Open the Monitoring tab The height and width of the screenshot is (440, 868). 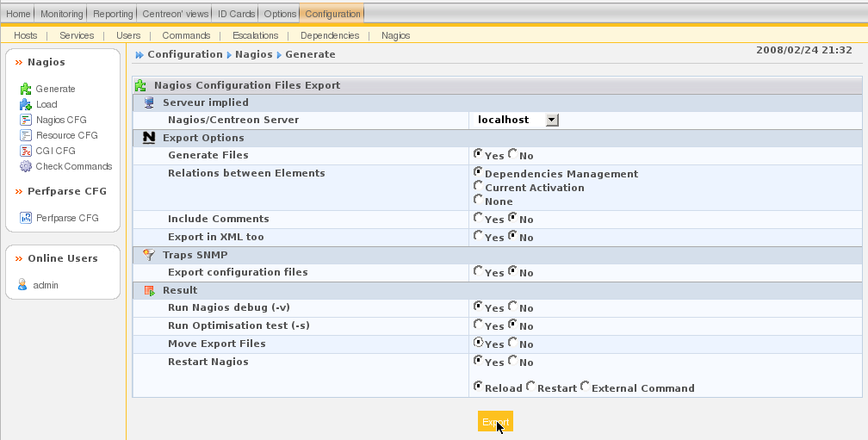click(61, 14)
